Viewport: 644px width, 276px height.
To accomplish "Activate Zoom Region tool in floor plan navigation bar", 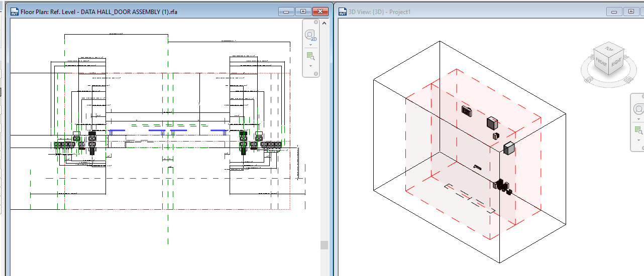I will (x=310, y=57).
